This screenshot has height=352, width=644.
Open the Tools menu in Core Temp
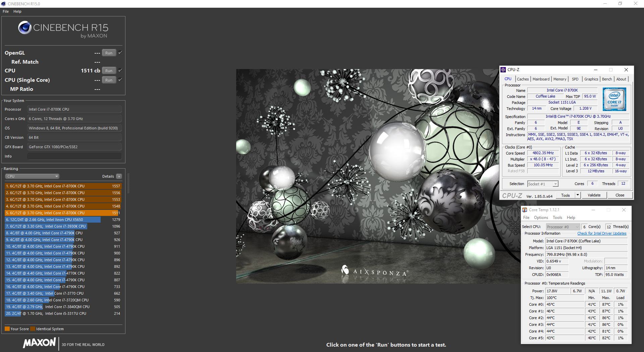(557, 218)
